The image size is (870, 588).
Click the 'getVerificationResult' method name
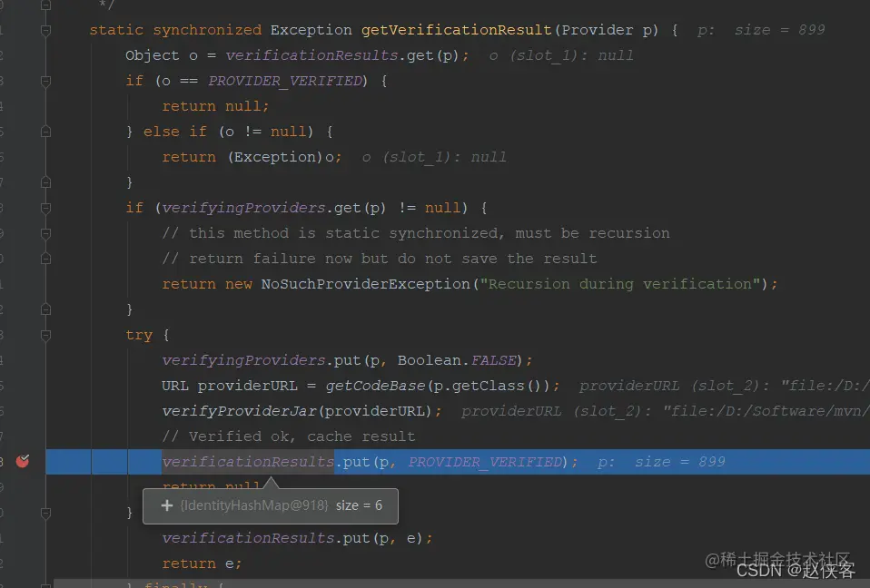456,30
